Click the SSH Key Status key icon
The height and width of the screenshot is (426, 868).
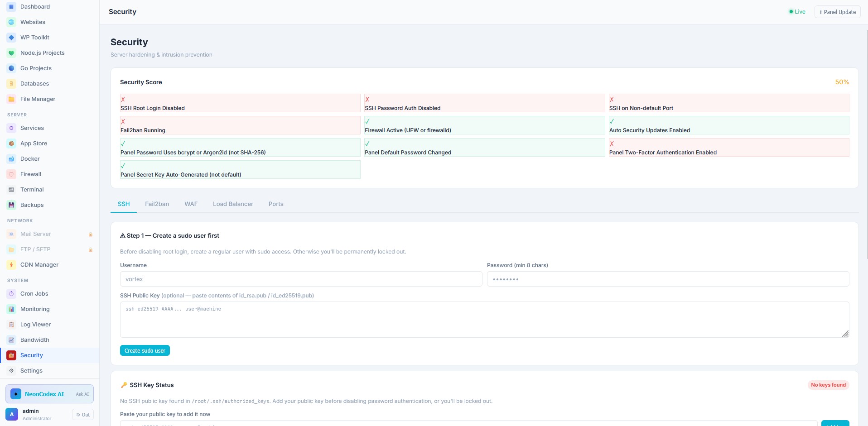click(124, 385)
